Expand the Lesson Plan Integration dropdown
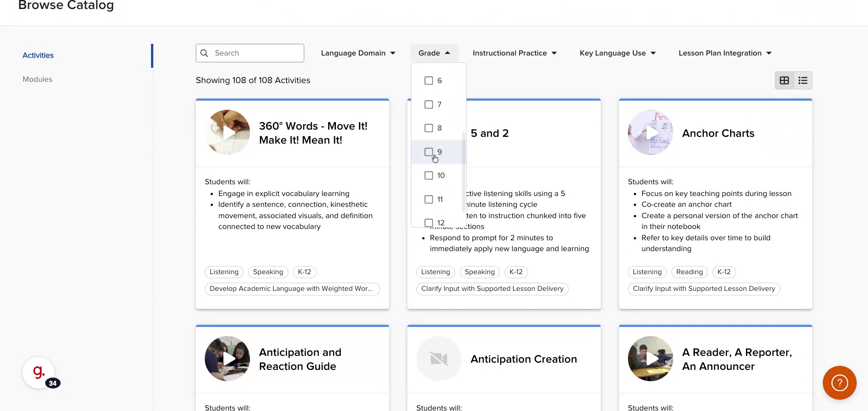Viewport: 868px width, 411px height. pyautogui.click(x=725, y=53)
